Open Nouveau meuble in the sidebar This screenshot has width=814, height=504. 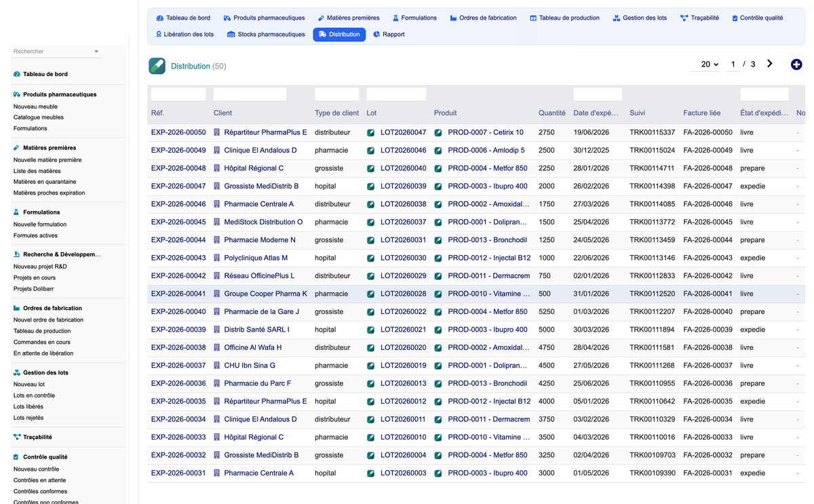tap(35, 106)
